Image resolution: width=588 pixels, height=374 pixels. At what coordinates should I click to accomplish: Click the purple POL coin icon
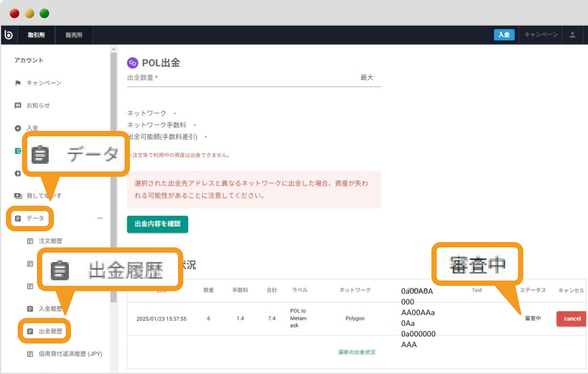pyautogui.click(x=133, y=63)
